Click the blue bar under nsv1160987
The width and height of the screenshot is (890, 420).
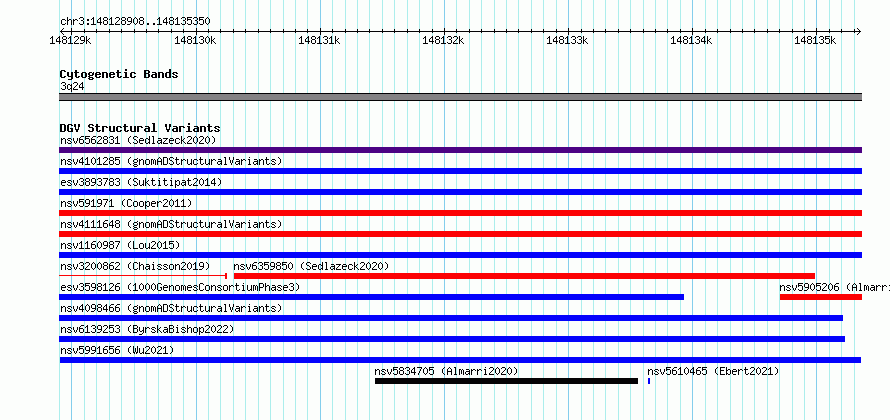point(460,255)
